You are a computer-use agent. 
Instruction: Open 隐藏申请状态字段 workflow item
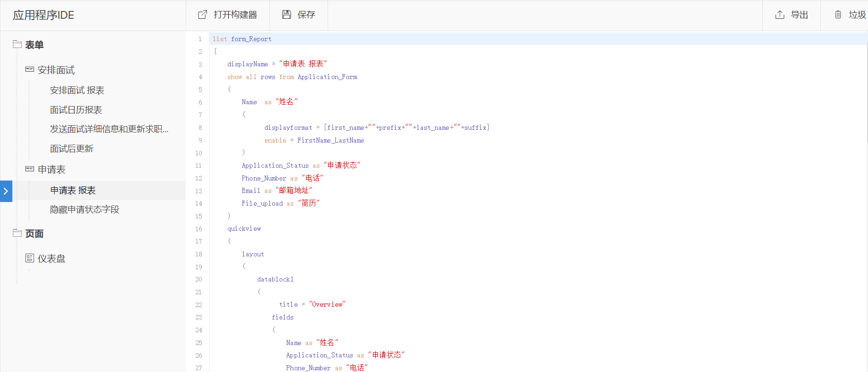[85, 210]
